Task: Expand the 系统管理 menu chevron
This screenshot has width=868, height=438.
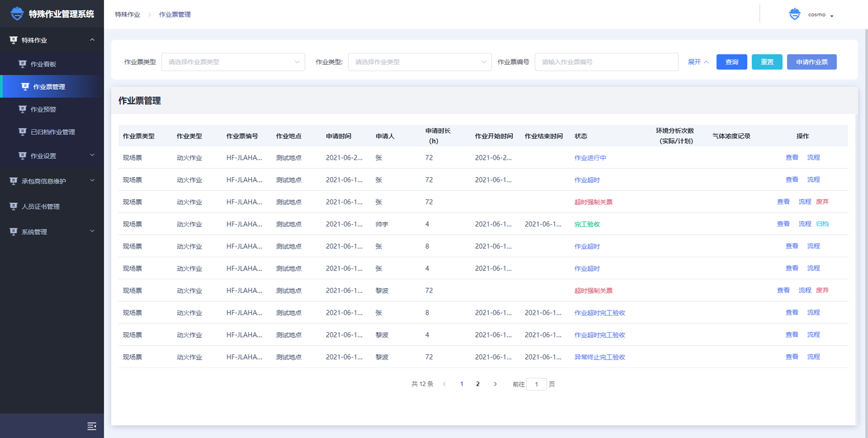Action: [x=92, y=231]
